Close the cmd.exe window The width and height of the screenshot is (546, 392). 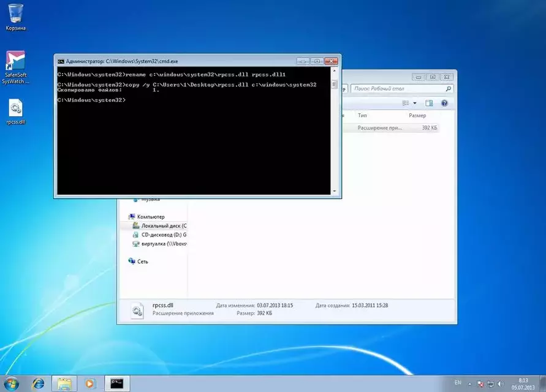tap(331, 61)
